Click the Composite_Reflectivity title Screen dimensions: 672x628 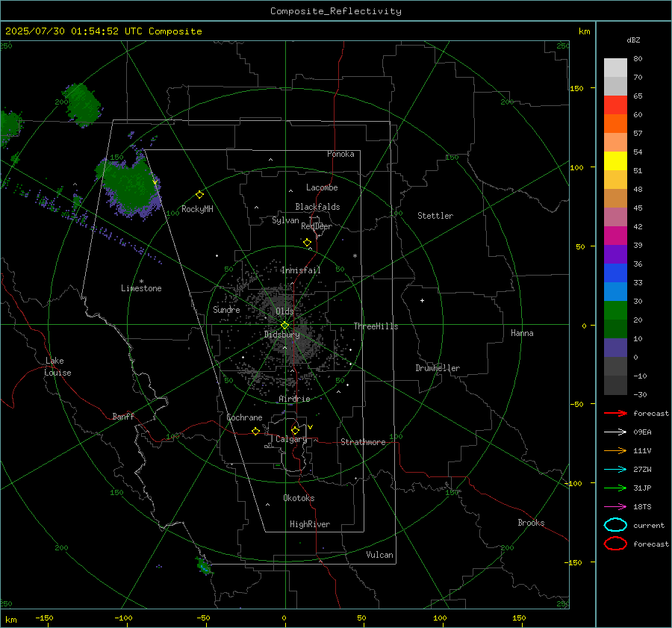click(x=336, y=11)
